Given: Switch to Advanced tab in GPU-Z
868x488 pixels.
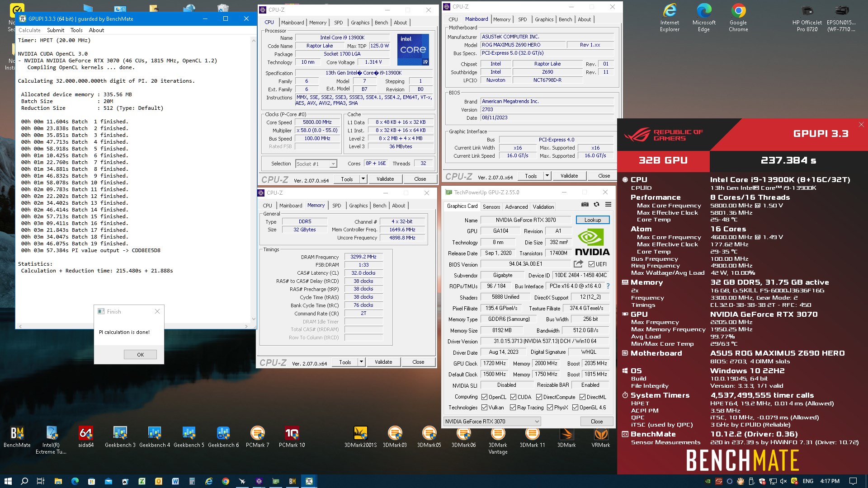Looking at the screenshot, I should click(x=516, y=206).
